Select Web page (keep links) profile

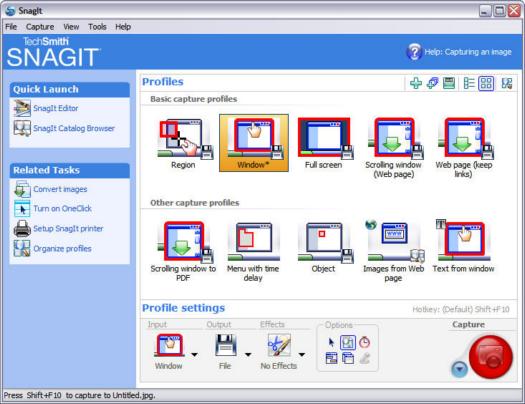(464, 148)
